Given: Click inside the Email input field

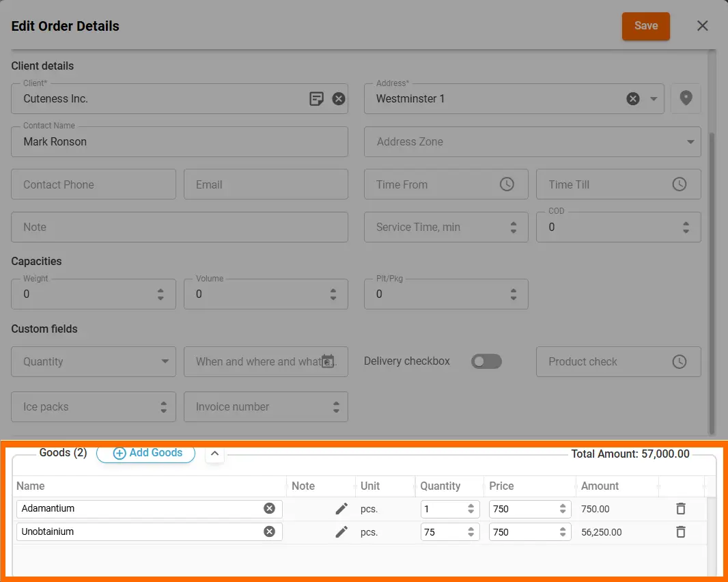Looking at the screenshot, I should (266, 184).
